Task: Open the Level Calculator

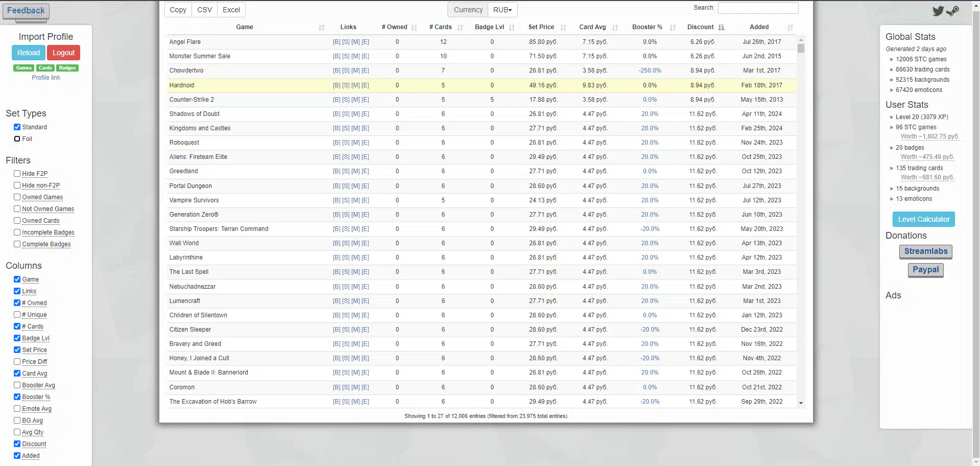Action: [x=924, y=219]
